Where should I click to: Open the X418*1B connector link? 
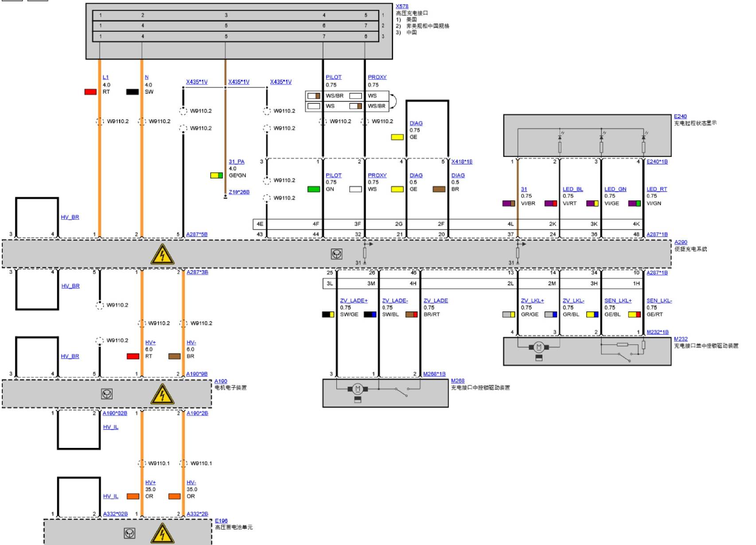click(x=462, y=162)
